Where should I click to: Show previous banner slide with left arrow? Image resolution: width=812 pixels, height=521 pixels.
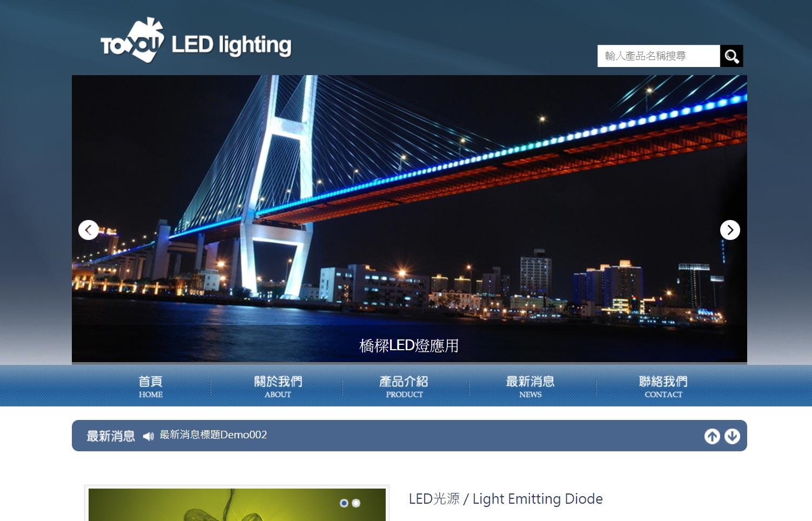[x=89, y=230]
